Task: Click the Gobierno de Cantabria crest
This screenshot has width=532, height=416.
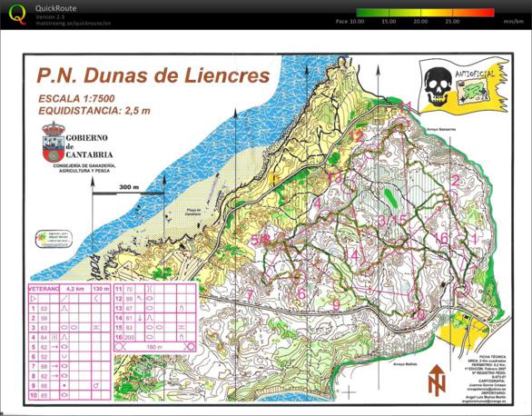Action: click(54, 143)
